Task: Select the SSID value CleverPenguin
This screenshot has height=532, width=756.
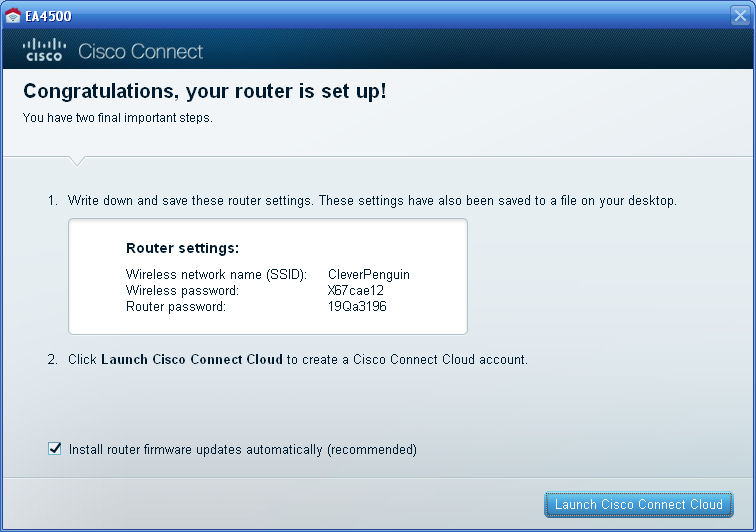Action: (368, 274)
